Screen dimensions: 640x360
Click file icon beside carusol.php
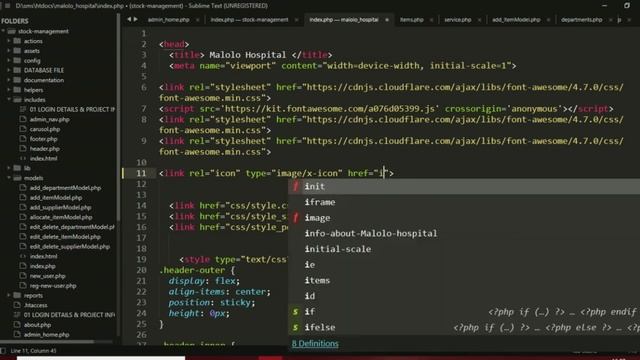(x=23, y=129)
